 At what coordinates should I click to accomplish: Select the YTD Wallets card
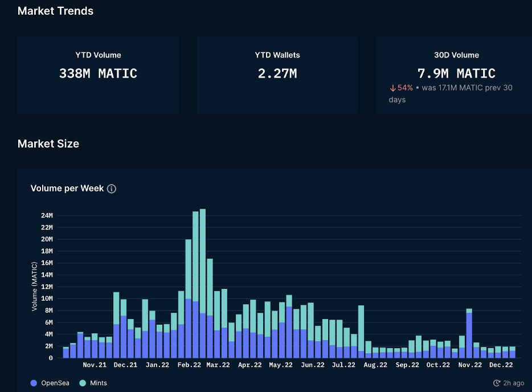click(x=277, y=75)
